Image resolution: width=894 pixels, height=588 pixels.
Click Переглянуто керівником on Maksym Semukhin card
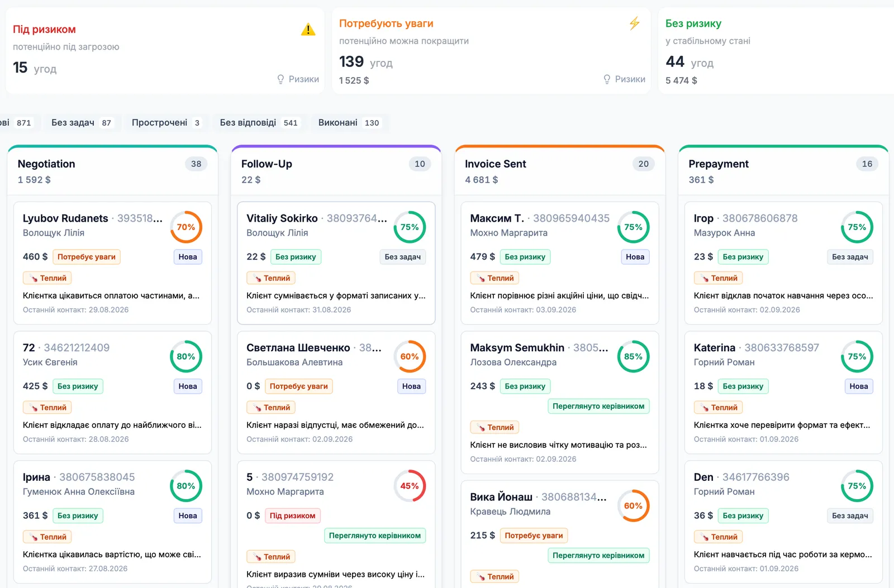pos(598,407)
